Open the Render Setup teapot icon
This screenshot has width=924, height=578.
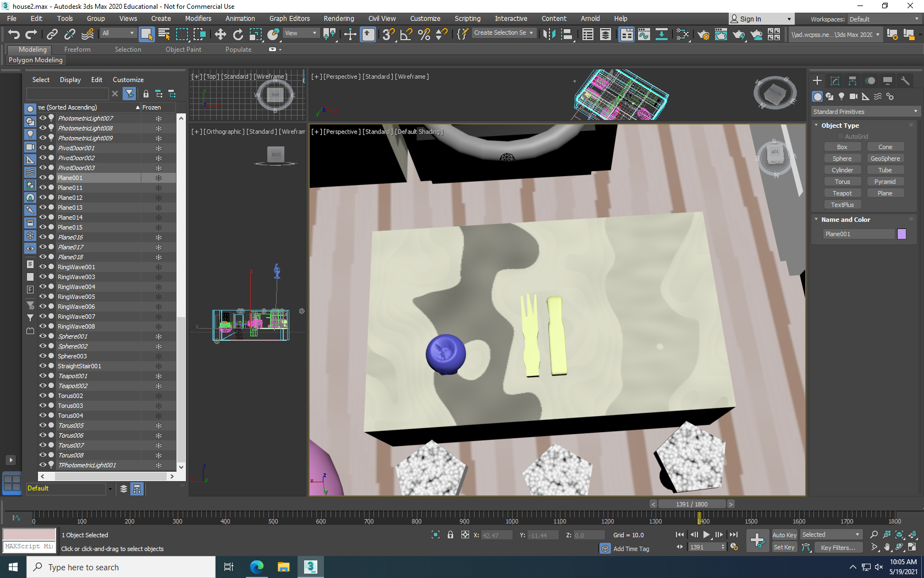(703, 34)
